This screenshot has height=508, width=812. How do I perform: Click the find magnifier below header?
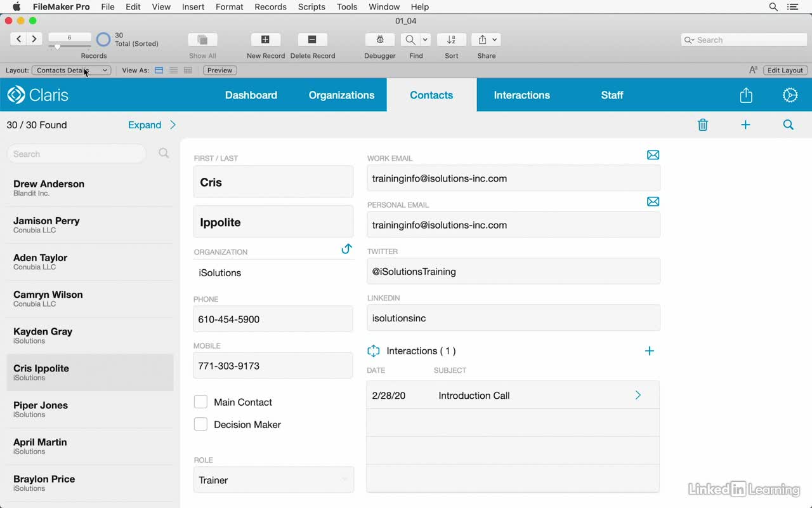[x=789, y=125]
